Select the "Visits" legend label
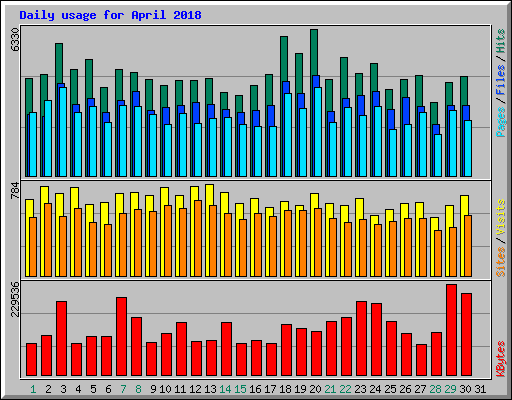This screenshot has height=400, width=512. click(x=501, y=217)
